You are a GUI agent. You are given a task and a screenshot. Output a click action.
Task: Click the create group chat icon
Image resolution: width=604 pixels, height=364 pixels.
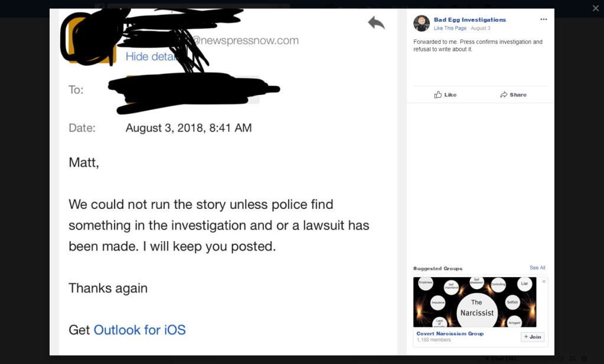(572, 359)
